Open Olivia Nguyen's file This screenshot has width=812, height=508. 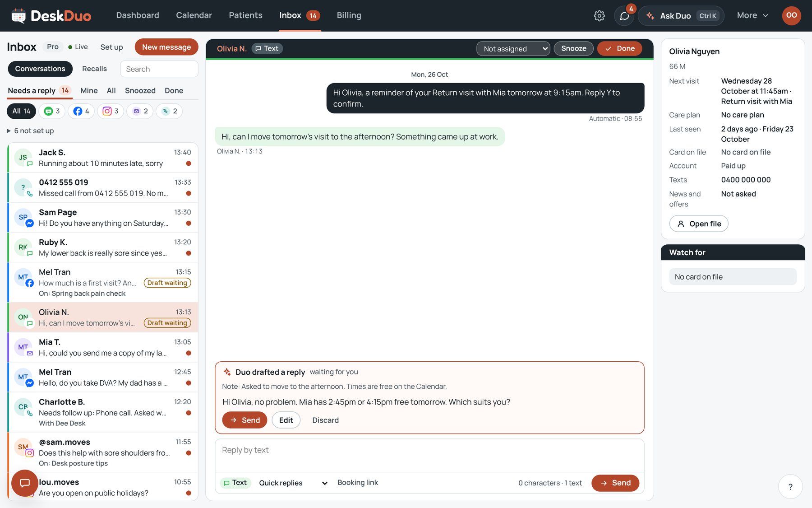click(x=699, y=224)
